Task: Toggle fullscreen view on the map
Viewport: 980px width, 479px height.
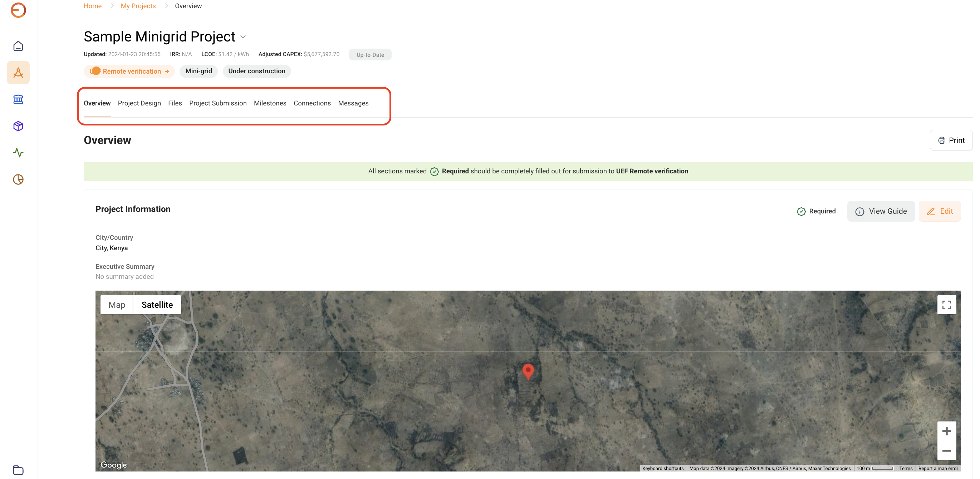Action: (x=946, y=305)
